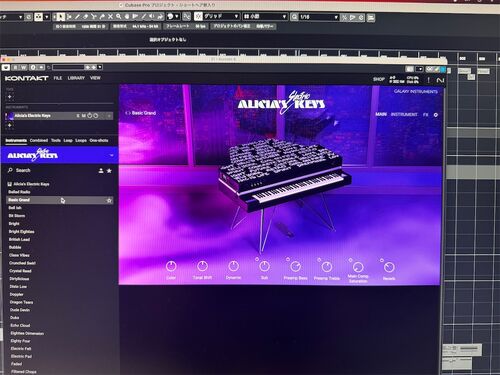Screen dimensions: 500x375
Task: Select the Draw pencil tool in Cubase toolbar
Action: (77, 16)
